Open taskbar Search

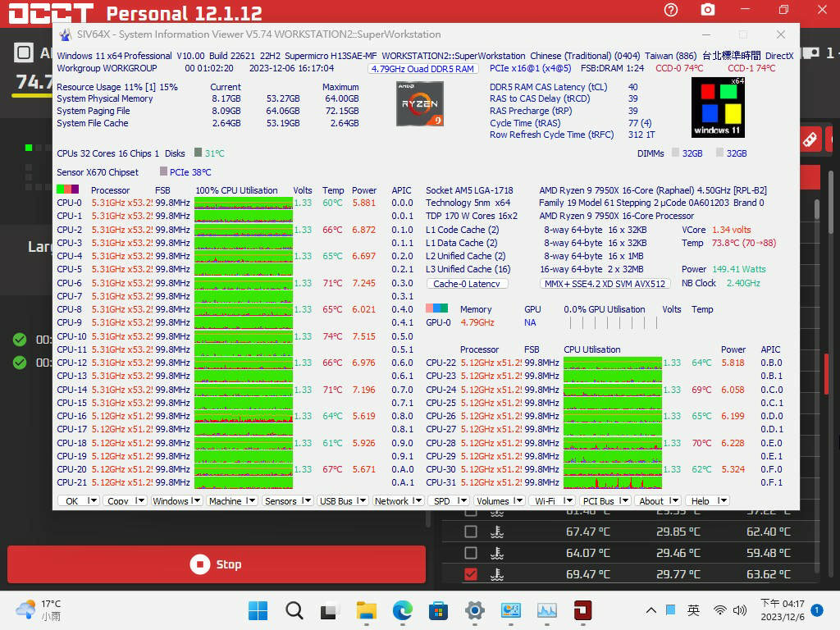coord(294,610)
